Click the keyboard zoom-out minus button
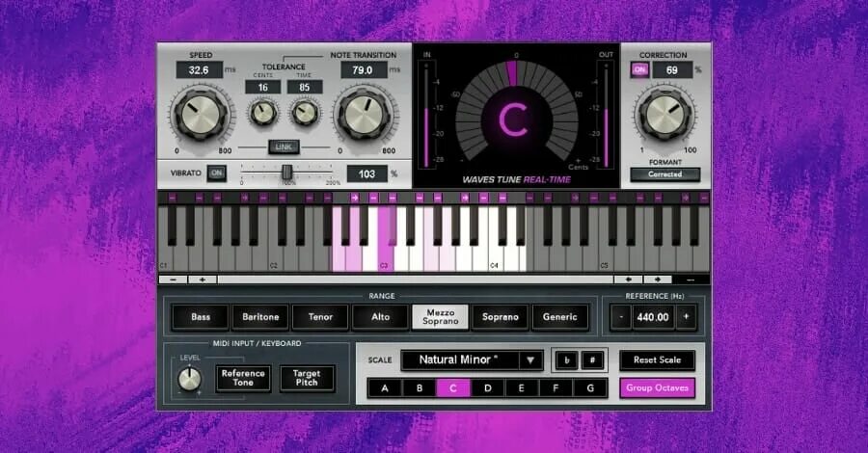The height and width of the screenshot is (453, 868). [x=174, y=280]
